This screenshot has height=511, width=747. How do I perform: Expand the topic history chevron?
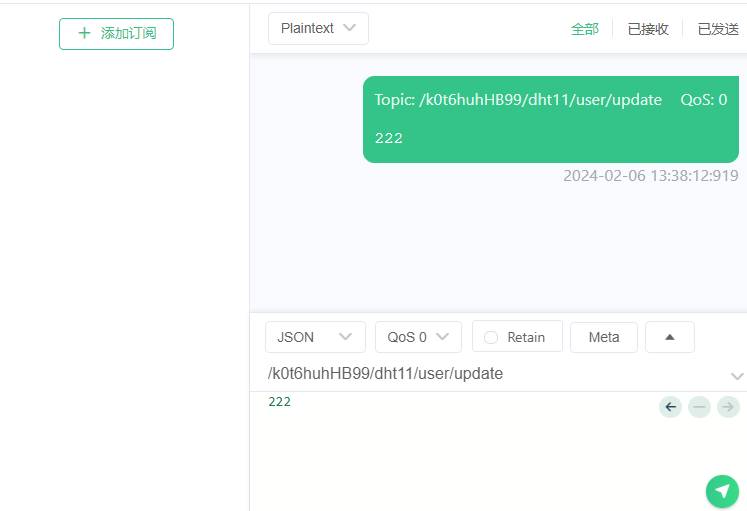click(737, 376)
